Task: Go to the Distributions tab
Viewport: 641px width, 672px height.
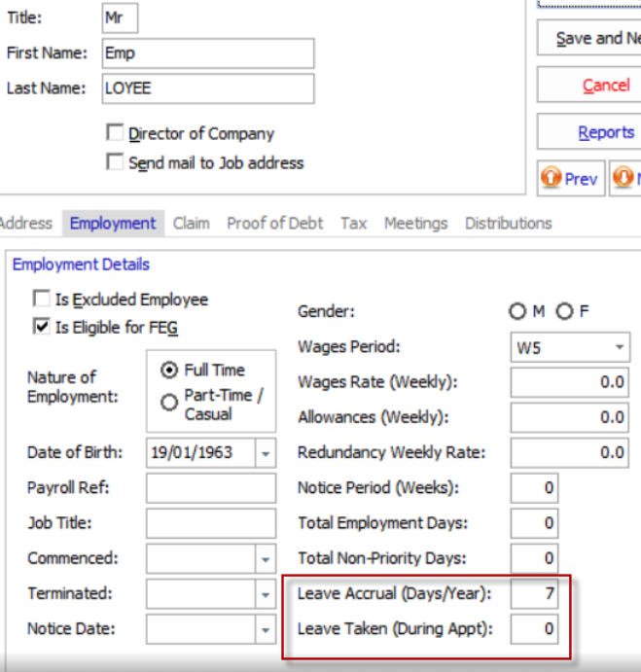Action: coord(508,223)
